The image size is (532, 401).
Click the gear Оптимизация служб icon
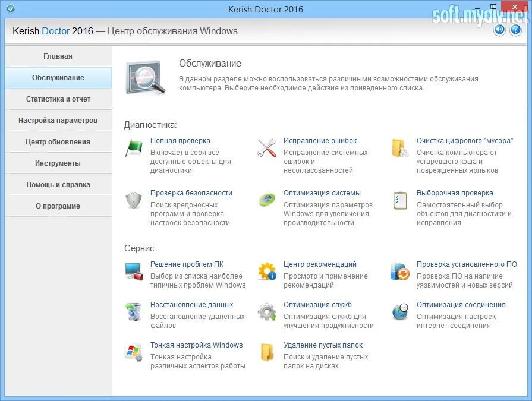[x=267, y=311]
